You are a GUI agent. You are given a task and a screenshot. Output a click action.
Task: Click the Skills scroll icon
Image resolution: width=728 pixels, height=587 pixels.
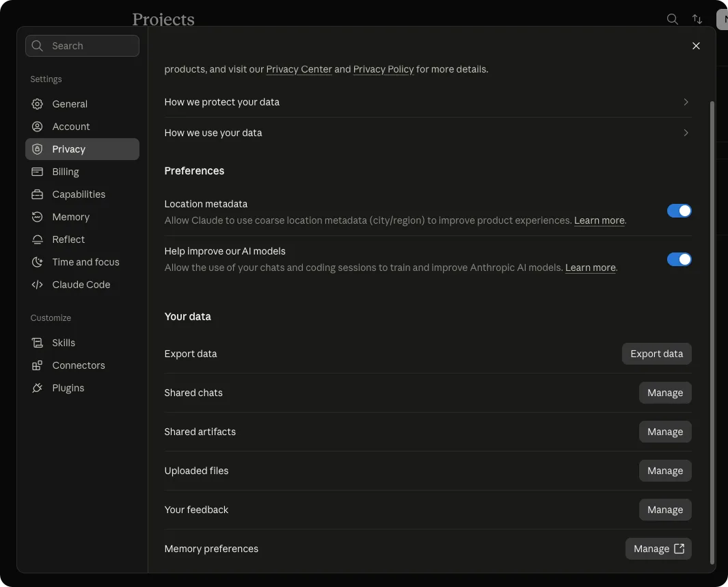pos(37,343)
